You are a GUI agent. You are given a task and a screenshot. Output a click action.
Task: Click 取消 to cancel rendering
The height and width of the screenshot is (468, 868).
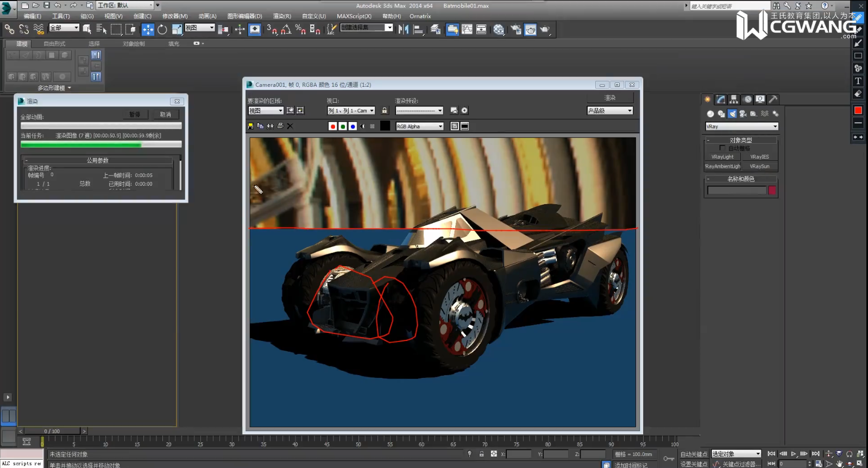(x=165, y=115)
